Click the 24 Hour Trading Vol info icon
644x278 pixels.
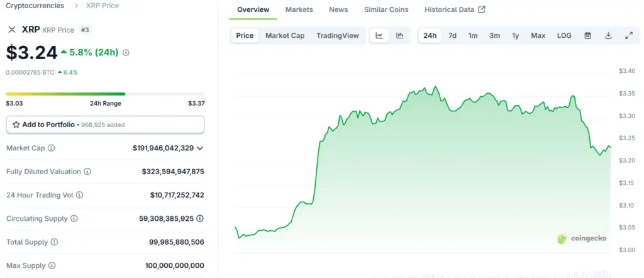tap(80, 195)
